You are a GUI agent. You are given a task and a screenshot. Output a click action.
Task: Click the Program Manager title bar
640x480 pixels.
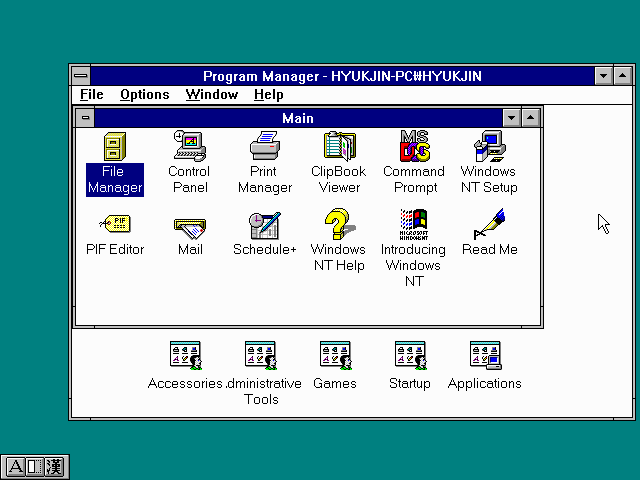342,76
